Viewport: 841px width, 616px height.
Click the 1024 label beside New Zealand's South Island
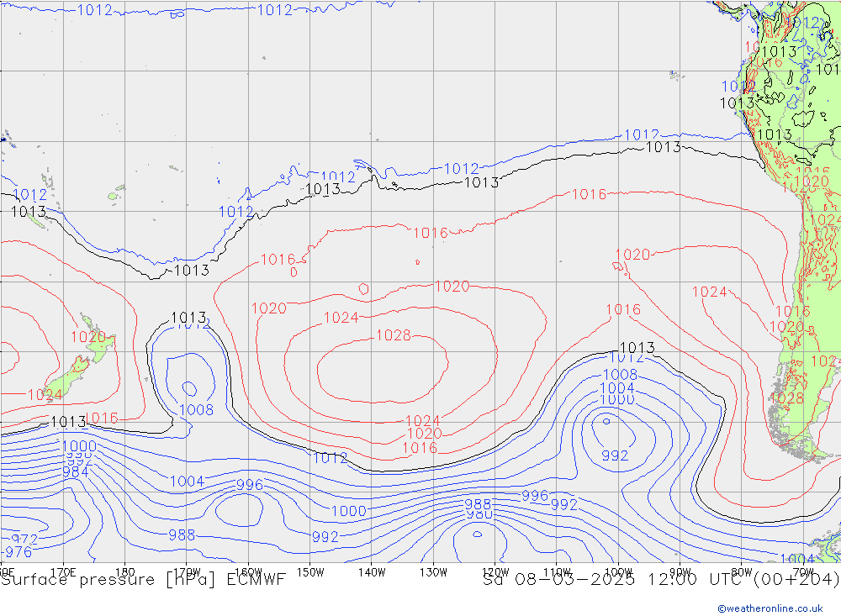pos(45,396)
